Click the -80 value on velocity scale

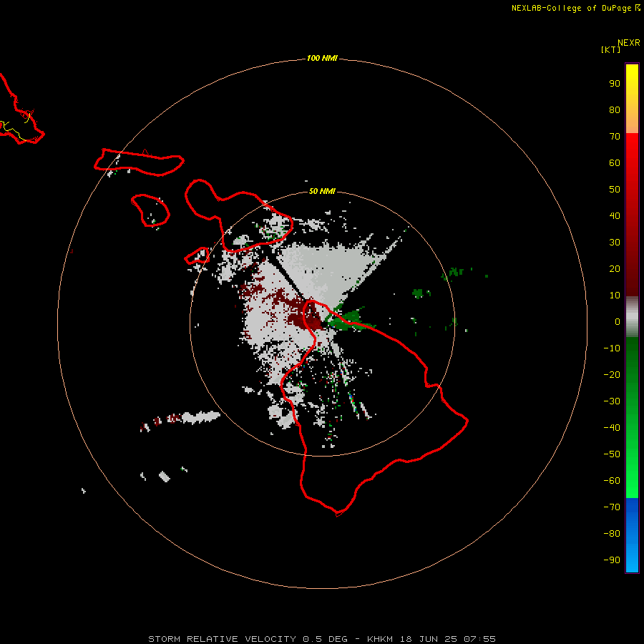[612, 534]
